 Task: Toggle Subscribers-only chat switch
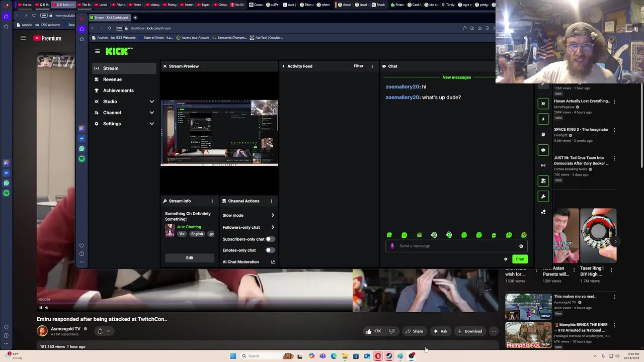(270, 239)
